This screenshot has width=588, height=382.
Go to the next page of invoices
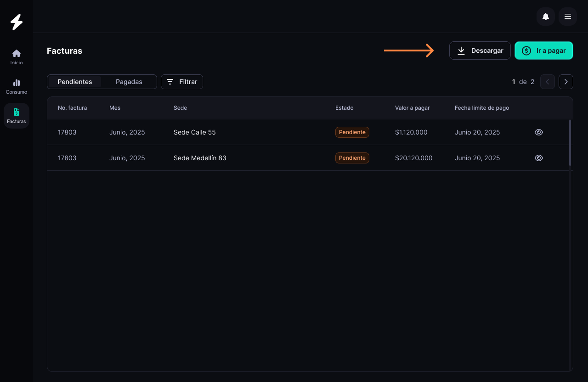566,82
